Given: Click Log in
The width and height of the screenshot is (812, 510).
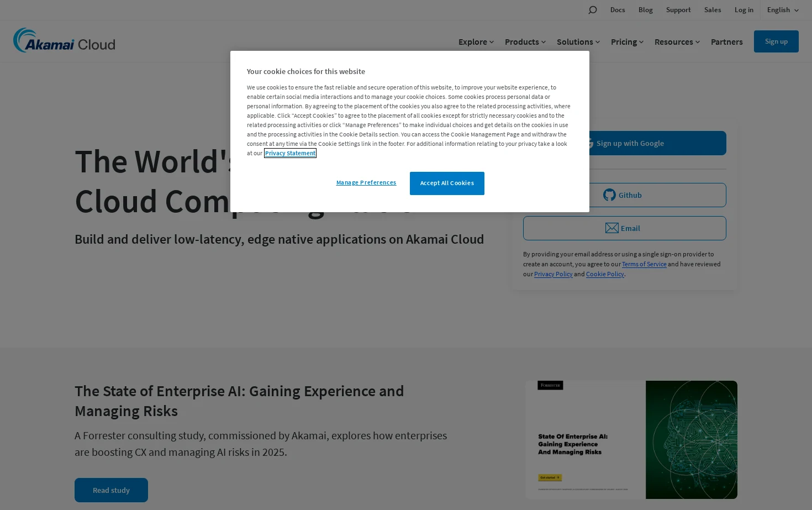Looking at the screenshot, I should (x=744, y=10).
